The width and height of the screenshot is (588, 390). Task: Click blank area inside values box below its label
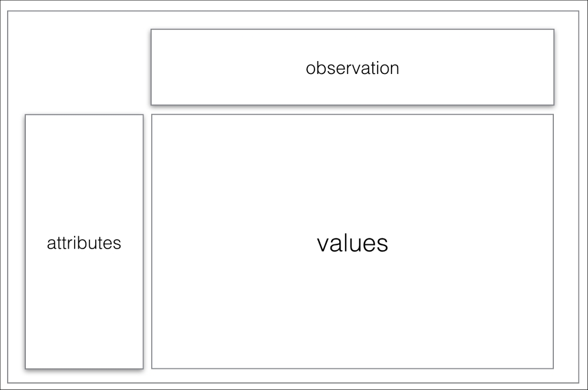click(352, 311)
